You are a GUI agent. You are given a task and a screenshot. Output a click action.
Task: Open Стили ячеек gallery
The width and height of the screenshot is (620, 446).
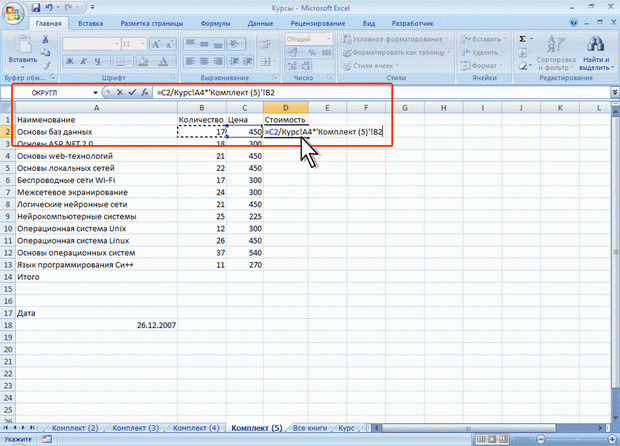(370, 66)
